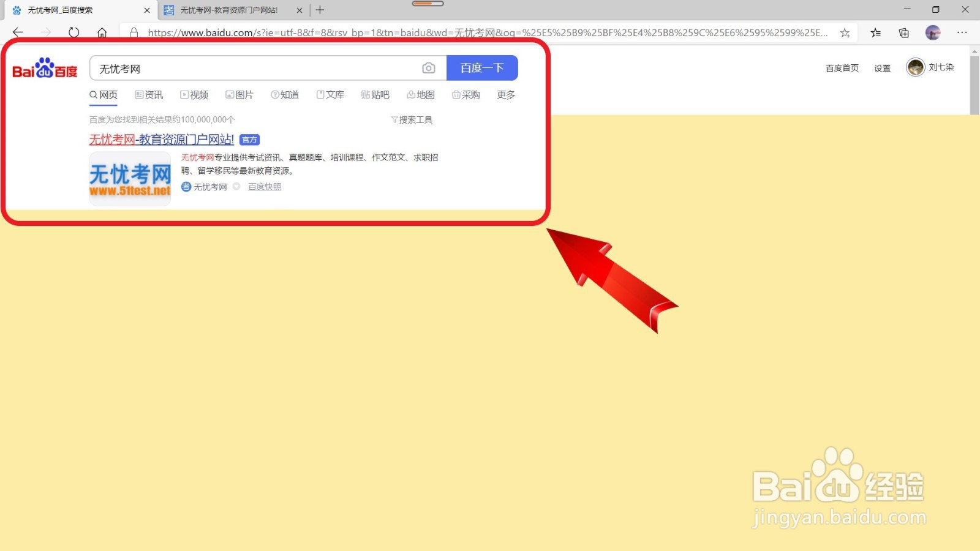Switch to 资讯 results
980x551 pixels.
[149, 95]
